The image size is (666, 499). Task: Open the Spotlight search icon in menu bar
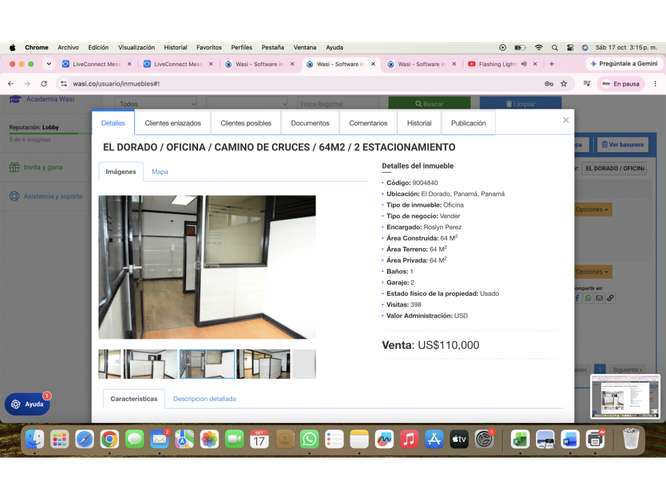coord(555,48)
